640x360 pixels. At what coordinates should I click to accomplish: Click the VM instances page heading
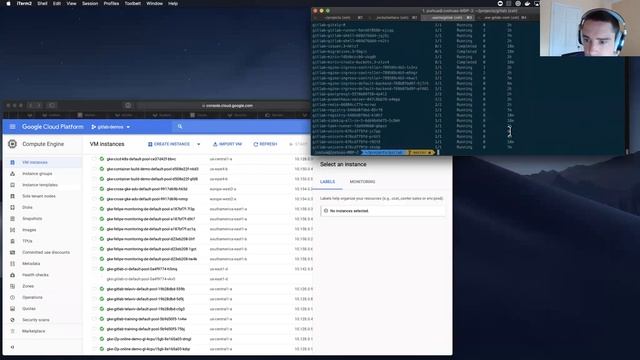point(107,144)
